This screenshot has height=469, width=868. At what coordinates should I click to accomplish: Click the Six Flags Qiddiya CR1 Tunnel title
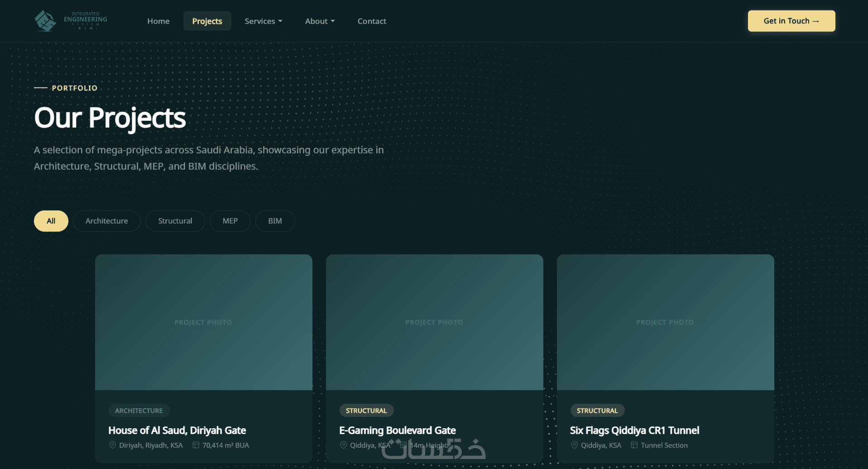[635, 430]
